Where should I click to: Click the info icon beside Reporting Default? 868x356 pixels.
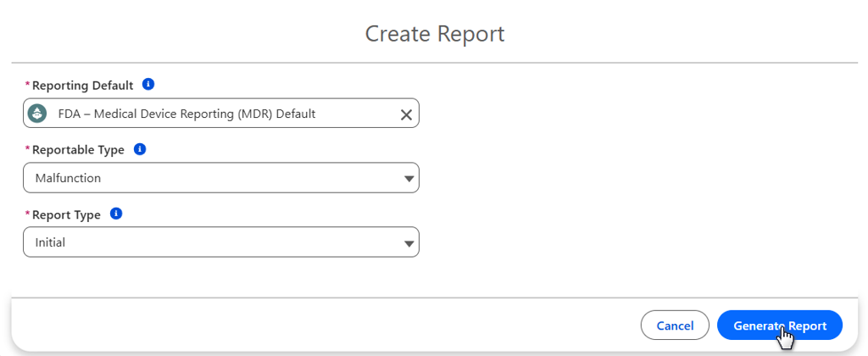tap(148, 85)
